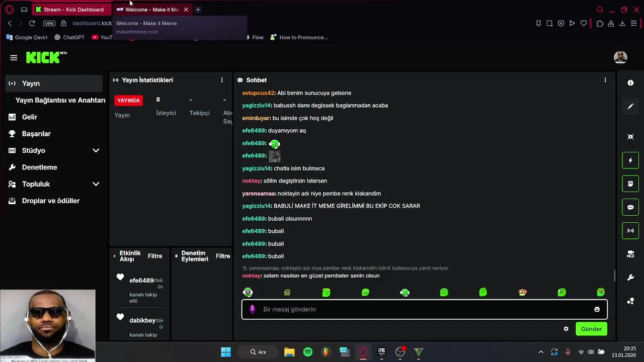The width and height of the screenshot is (644, 362).
Task: Open Denetleme in the sidebar
Action: (39, 167)
